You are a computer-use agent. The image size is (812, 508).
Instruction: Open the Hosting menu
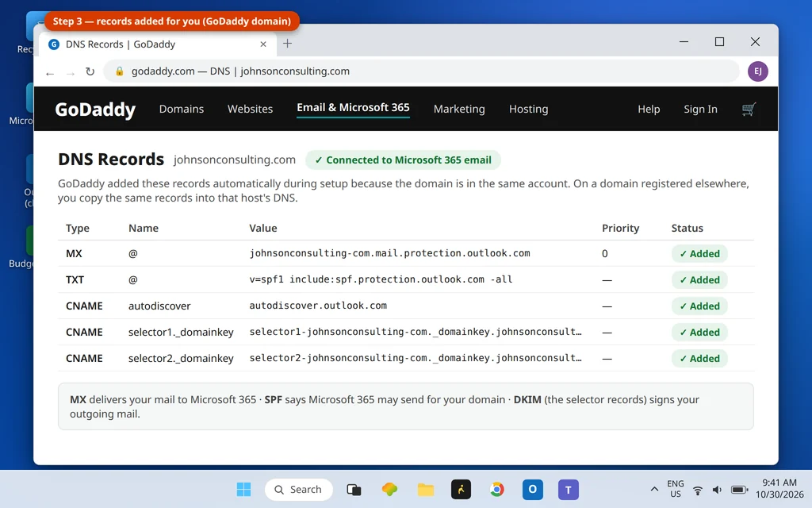click(x=528, y=109)
